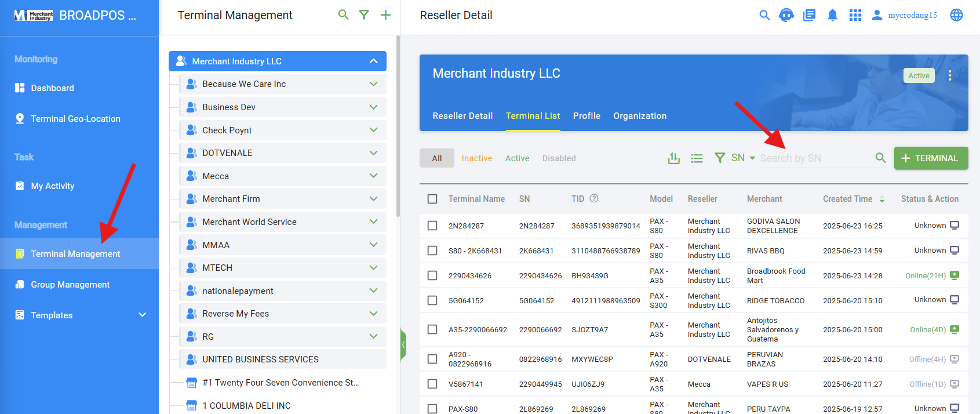Image resolution: width=980 pixels, height=414 pixels.
Task: Select 1 COLUMBIA DELI INC merchant
Action: (x=246, y=405)
